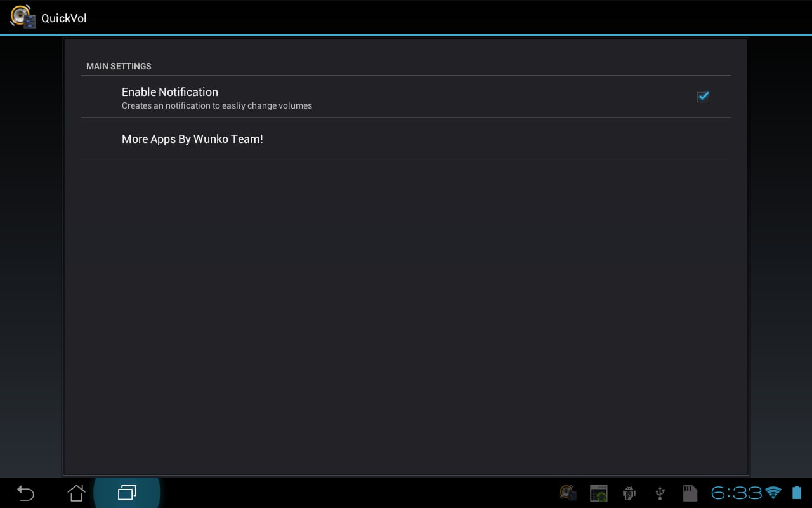812x508 pixels.
Task: Click the Wi-Fi signal icon
Action: 773,493
